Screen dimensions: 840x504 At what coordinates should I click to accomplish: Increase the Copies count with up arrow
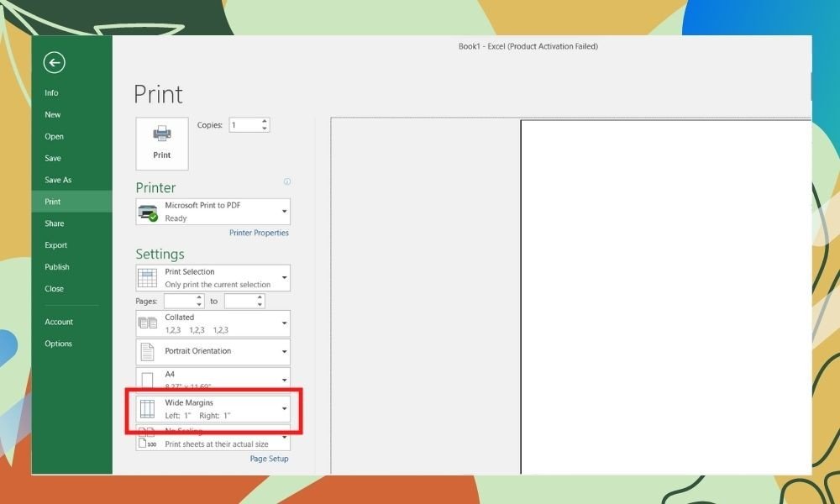coord(265,121)
